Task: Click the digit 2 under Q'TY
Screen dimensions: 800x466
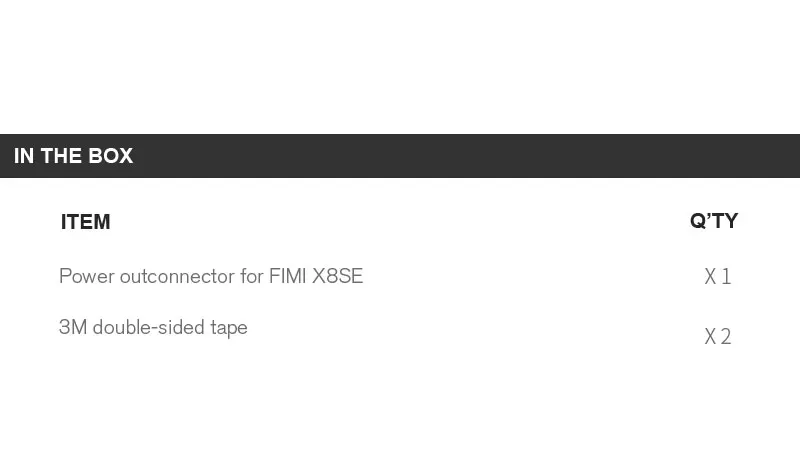Action: click(726, 337)
